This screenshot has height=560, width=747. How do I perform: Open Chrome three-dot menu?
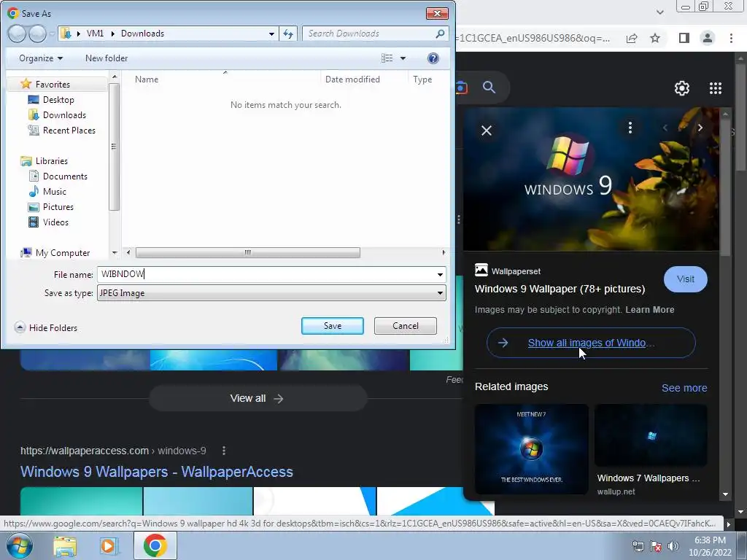[731, 38]
